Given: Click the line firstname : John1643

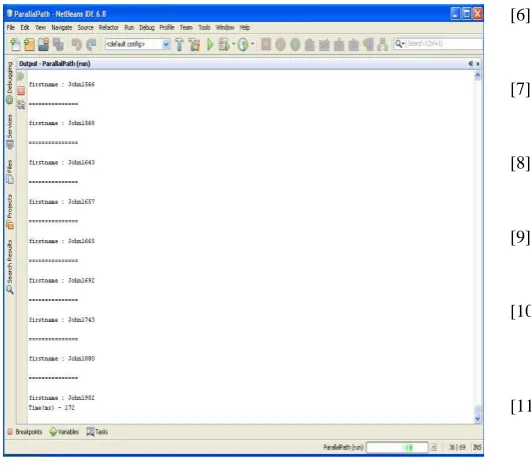Looking at the screenshot, I should click(x=62, y=163).
